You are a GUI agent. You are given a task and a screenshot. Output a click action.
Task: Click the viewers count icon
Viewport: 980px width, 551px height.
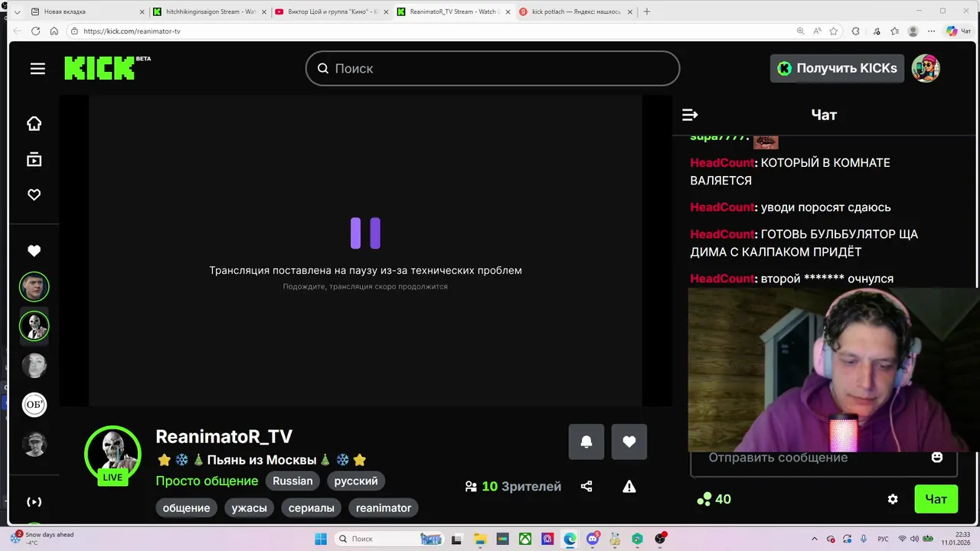[471, 487]
